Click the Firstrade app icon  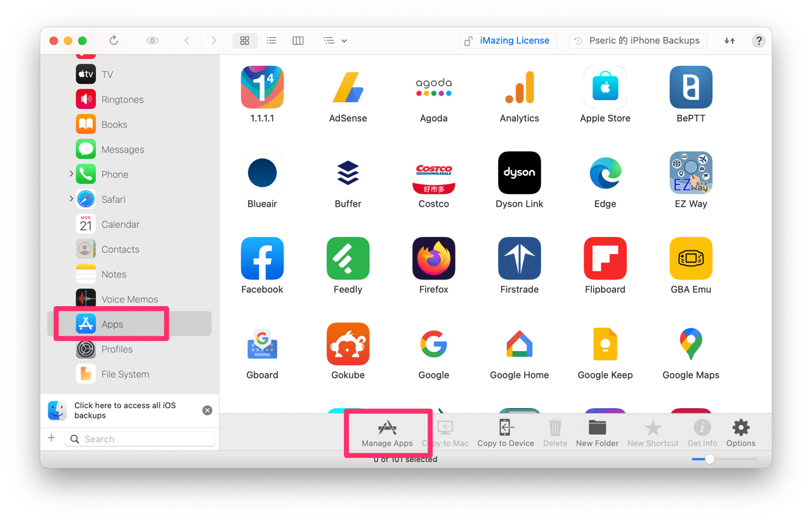pos(519,259)
